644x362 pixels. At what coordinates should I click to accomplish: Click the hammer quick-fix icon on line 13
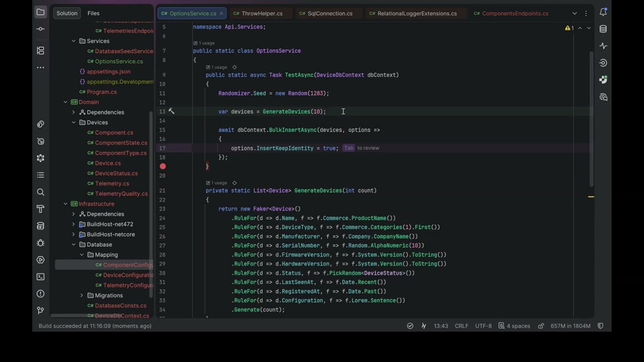point(171,111)
